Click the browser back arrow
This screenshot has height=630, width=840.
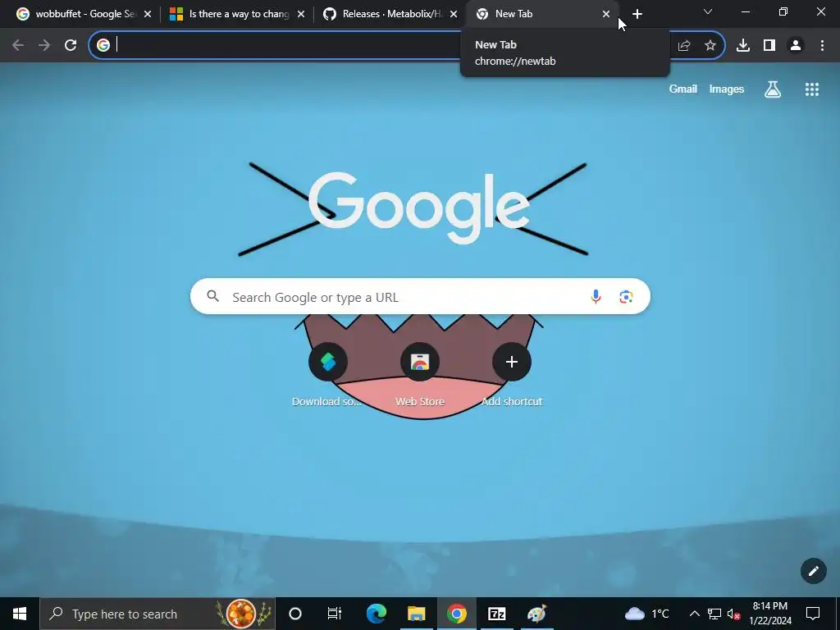18,46
